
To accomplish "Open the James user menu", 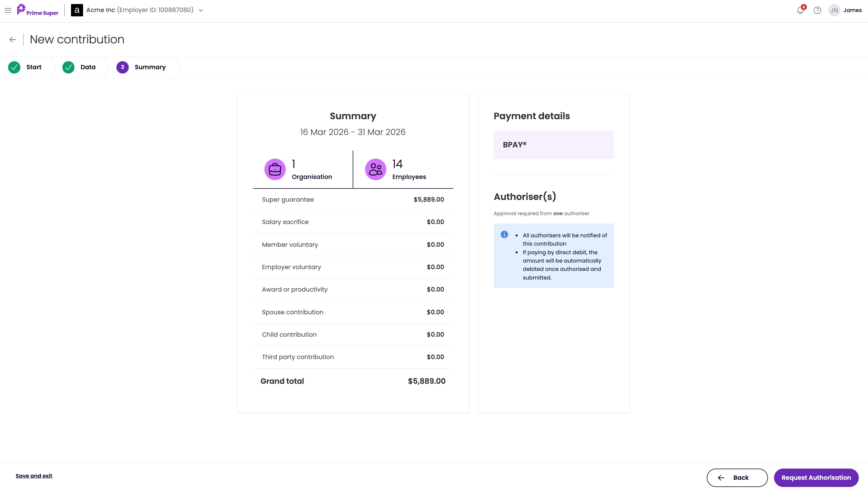I will [852, 10].
